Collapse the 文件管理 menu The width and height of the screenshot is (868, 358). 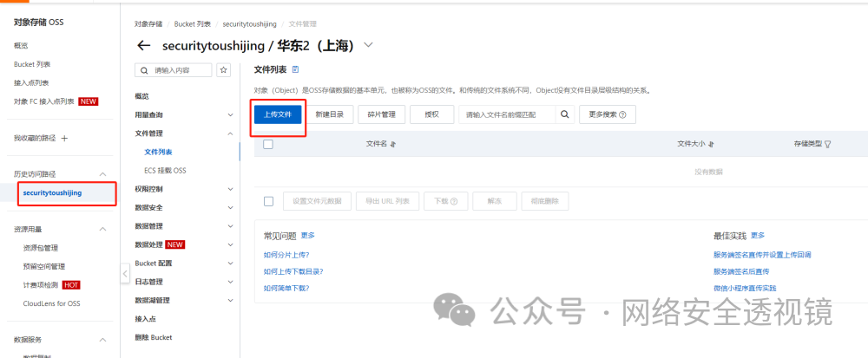231,133
